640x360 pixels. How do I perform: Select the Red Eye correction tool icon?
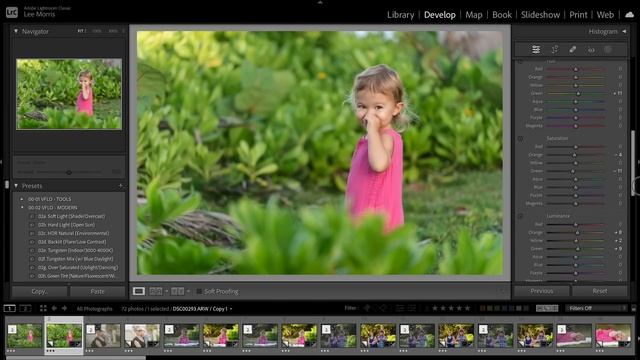click(591, 50)
